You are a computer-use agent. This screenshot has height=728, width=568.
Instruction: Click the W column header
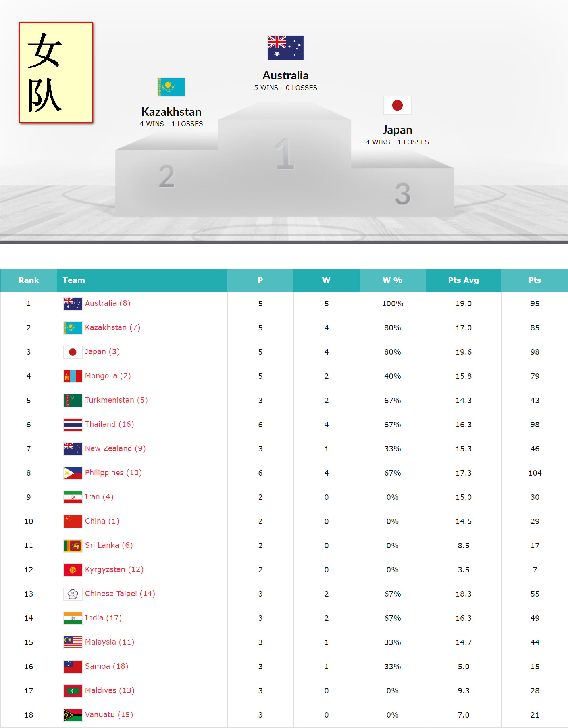327,280
